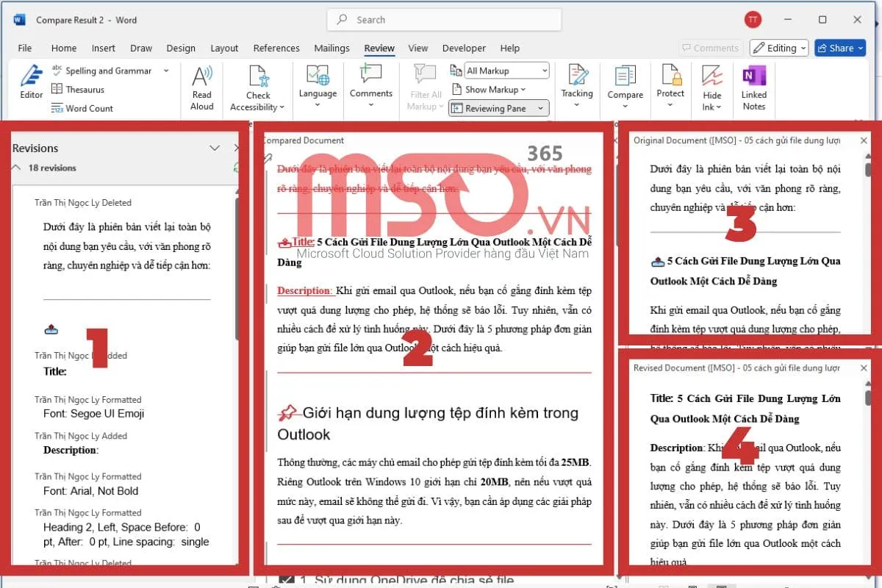Image resolution: width=882 pixels, height=588 pixels.
Task: Open the Mailings ribbon tab
Action: click(x=331, y=48)
